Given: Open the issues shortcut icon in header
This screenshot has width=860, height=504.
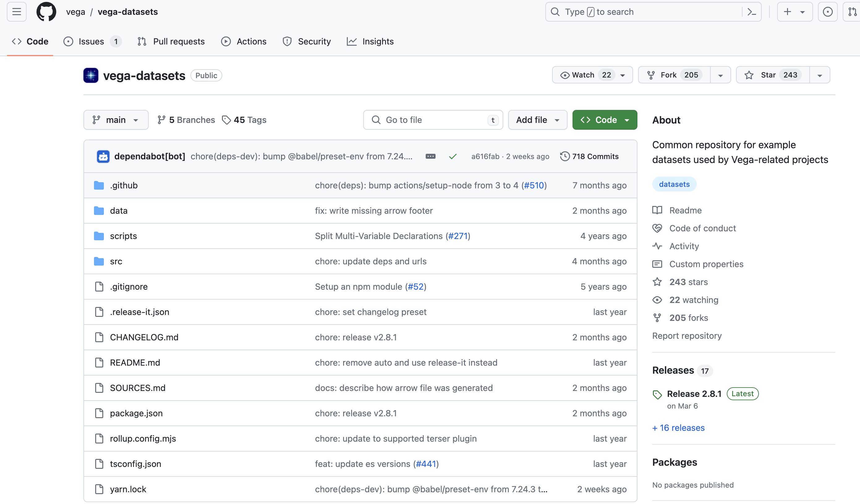Looking at the screenshot, I should [x=828, y=12].
